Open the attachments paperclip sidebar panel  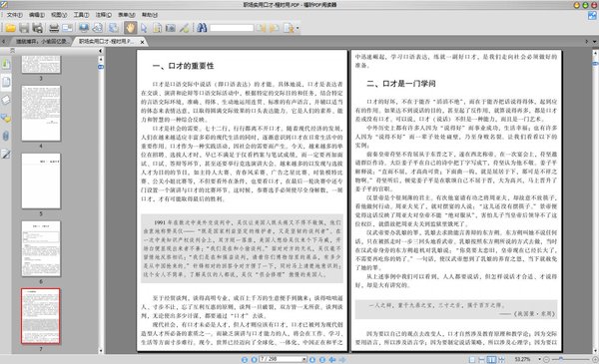point(6,136)
